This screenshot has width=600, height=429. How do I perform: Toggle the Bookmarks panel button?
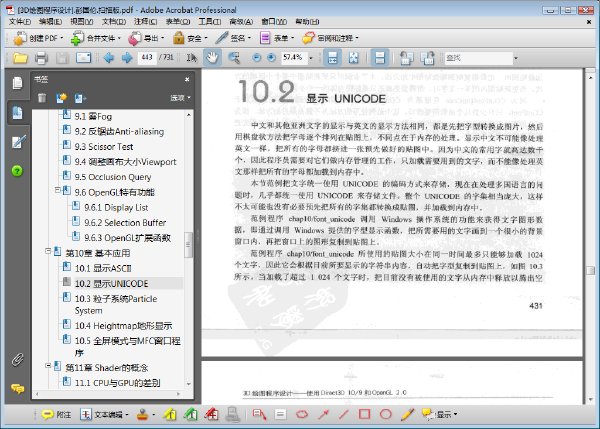(x=17, y=113)
